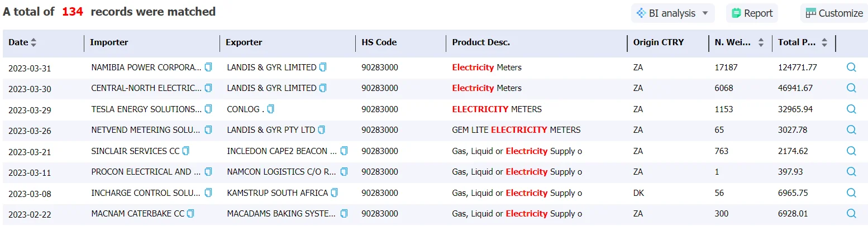The image size is (868, 226).
Task: Copy NAMIBIA POWER CORPORA... importer name
Action: [x=208, y=67]
